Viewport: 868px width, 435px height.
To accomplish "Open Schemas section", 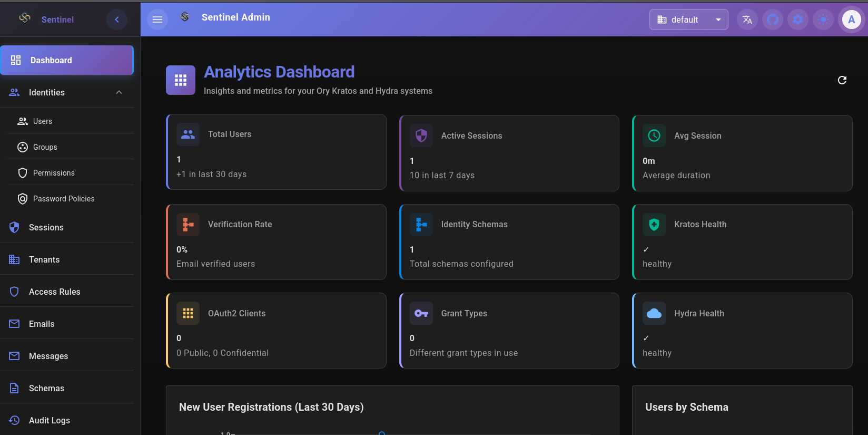I will (x=67, y=388).
